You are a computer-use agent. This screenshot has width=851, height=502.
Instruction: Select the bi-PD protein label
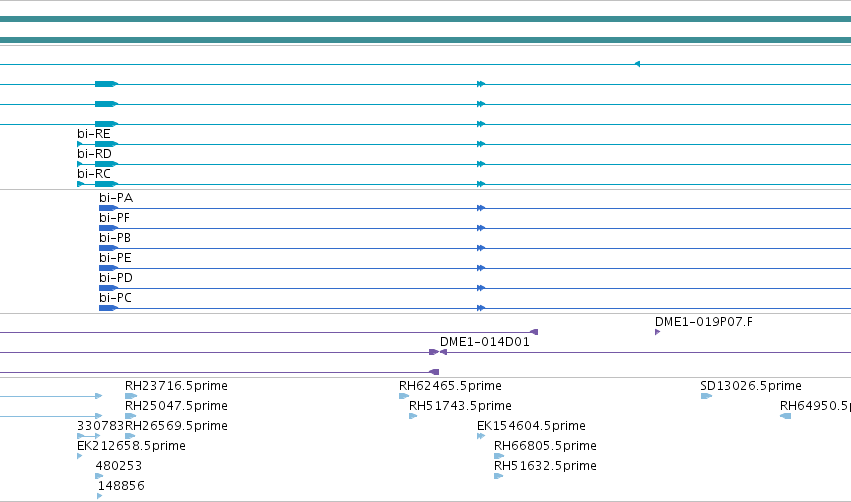point(116,278)
